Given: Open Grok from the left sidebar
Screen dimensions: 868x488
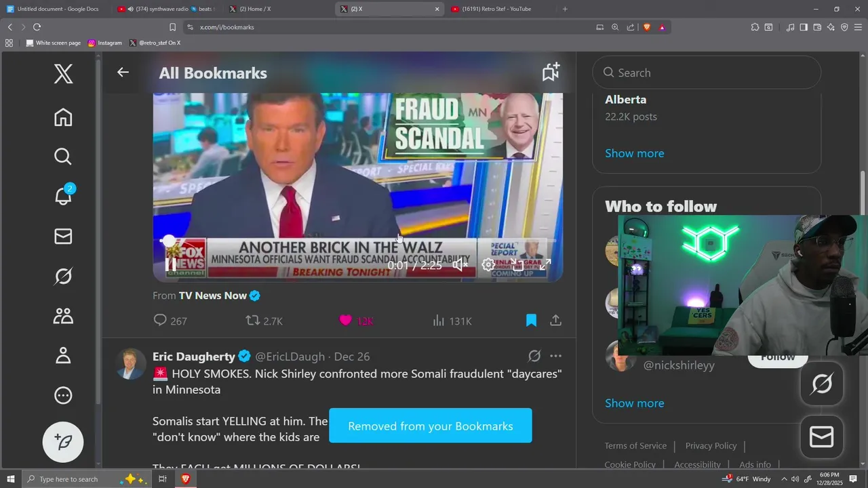Looking at the screenshot, I should (63, 276).
